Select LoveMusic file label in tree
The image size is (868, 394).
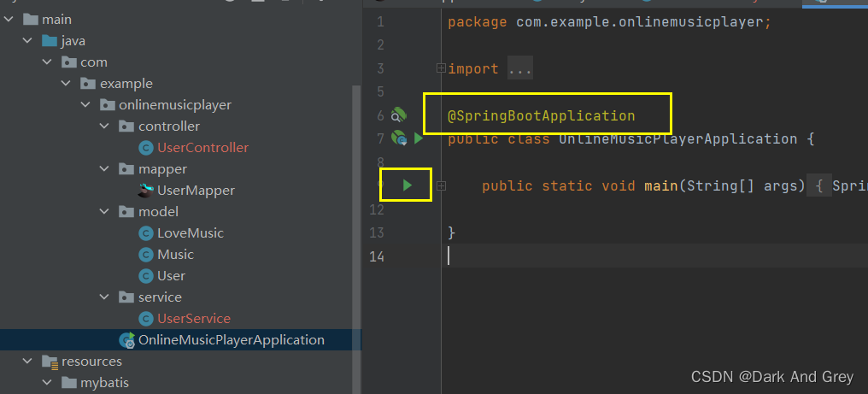191,233
